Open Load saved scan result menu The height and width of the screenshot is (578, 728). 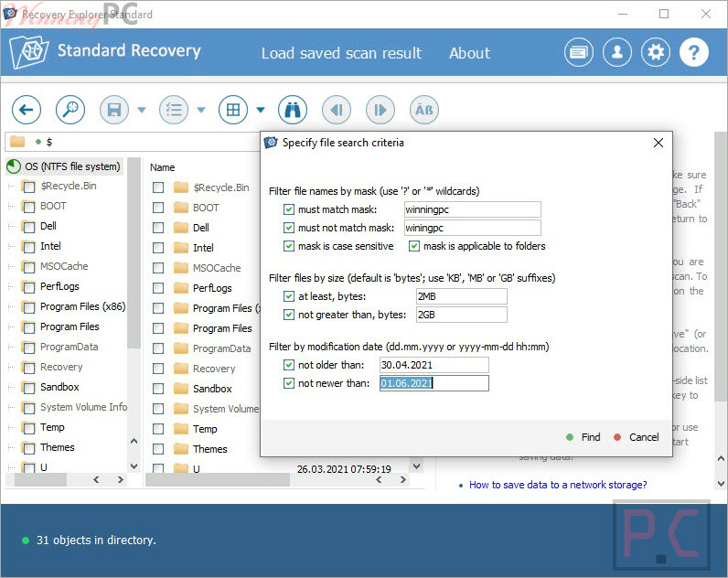coord(341,53)
